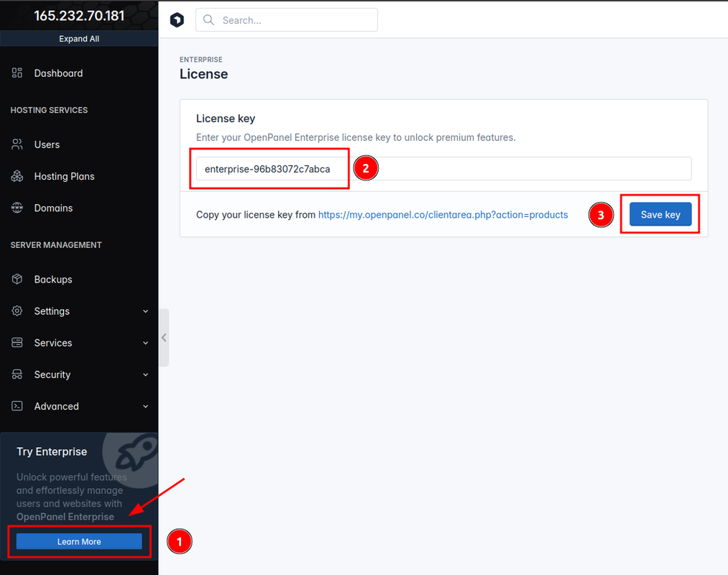The height and width of the screenshot is (575, 728).
Task: Click the Settings gear icon
Action: click(17, 310)
